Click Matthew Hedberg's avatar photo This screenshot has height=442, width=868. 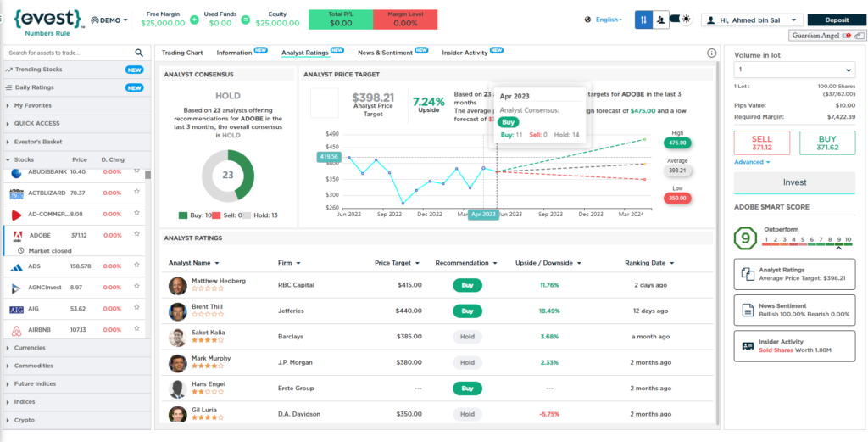click(x=178, y=286)
